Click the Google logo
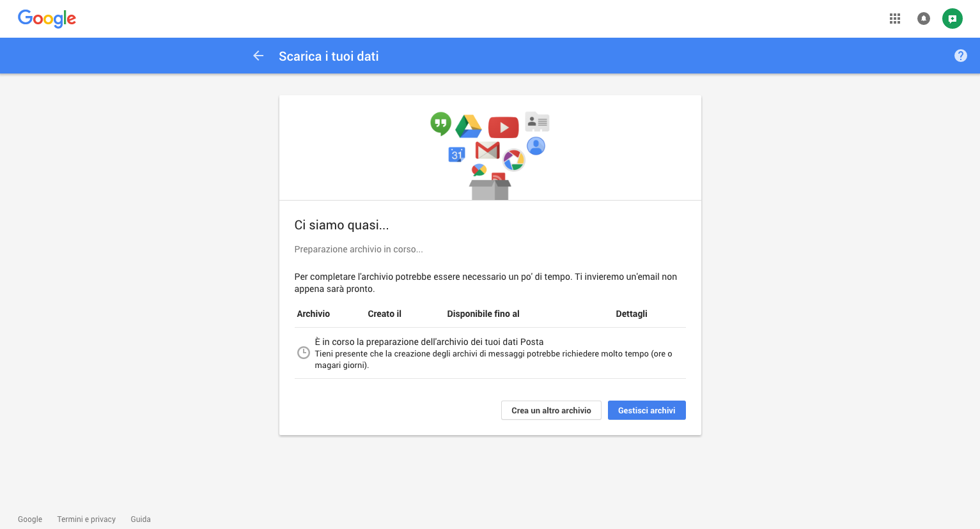The image size is (980, 529). pos(47,19)
